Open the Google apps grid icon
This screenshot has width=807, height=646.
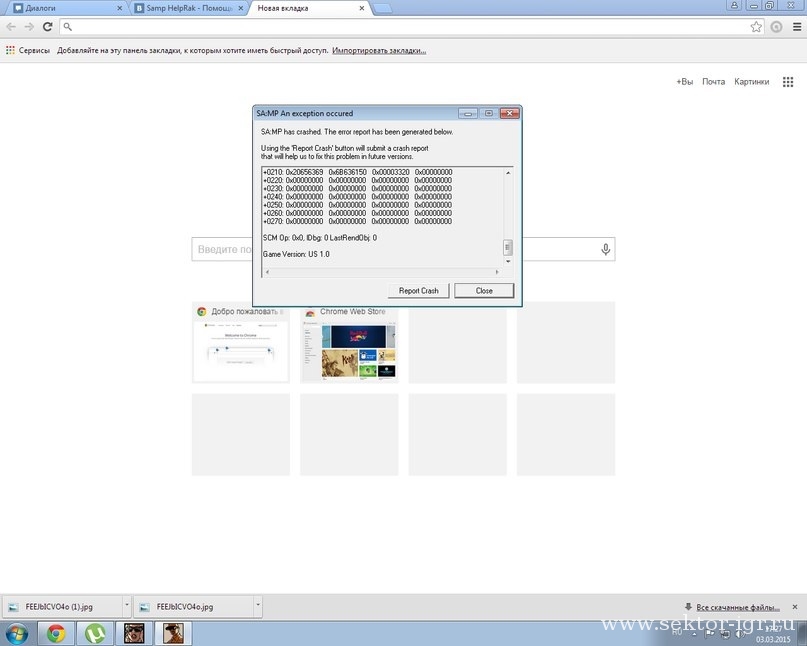(788, 82)
